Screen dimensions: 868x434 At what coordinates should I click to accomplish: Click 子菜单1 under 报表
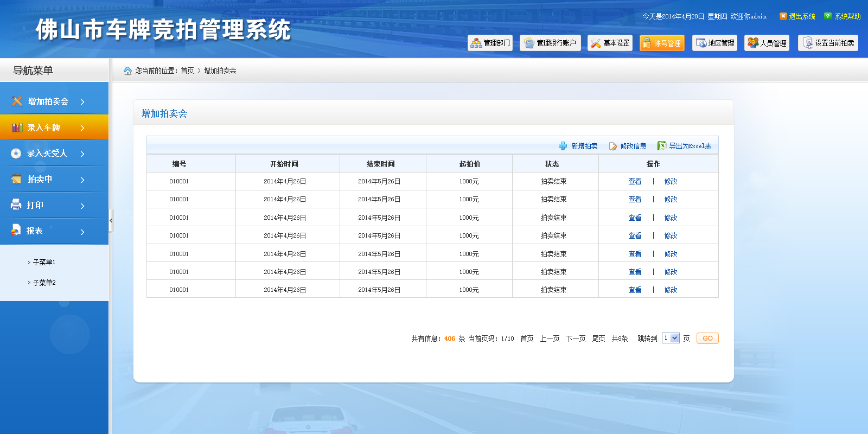44,262
